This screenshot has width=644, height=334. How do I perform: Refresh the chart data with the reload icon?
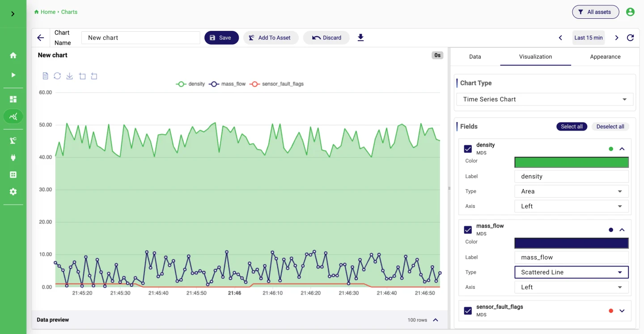point(631,38)
